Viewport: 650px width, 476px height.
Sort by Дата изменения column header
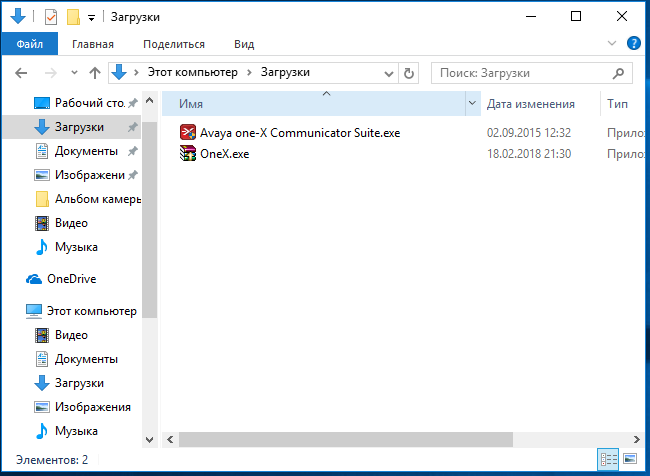click(531, 104)
